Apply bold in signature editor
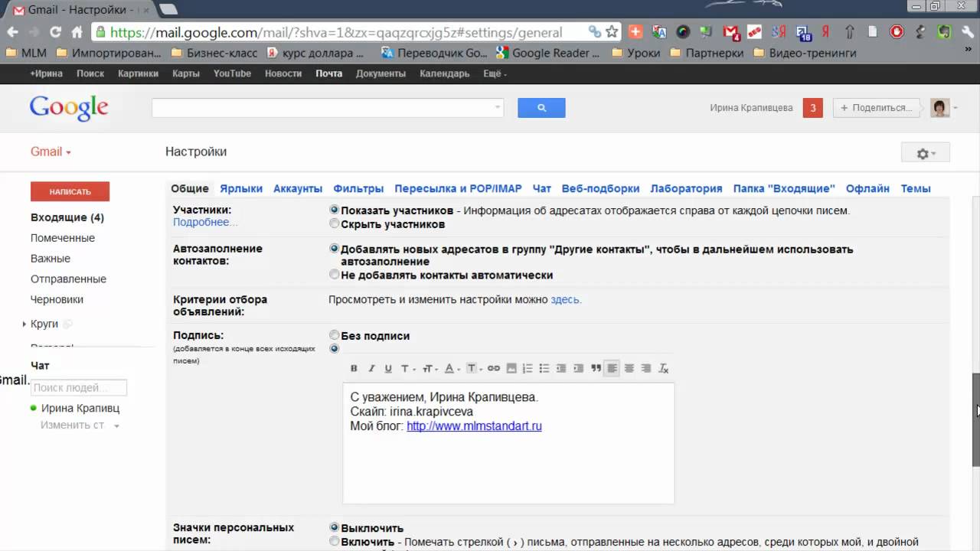 (354, 368)
